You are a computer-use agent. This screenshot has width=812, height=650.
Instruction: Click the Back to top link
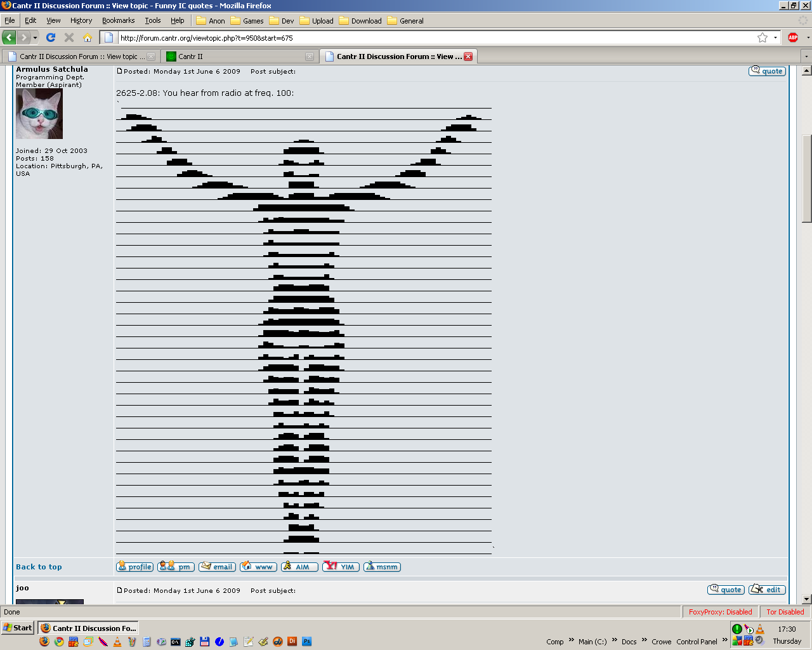click(x=39, y=567)
